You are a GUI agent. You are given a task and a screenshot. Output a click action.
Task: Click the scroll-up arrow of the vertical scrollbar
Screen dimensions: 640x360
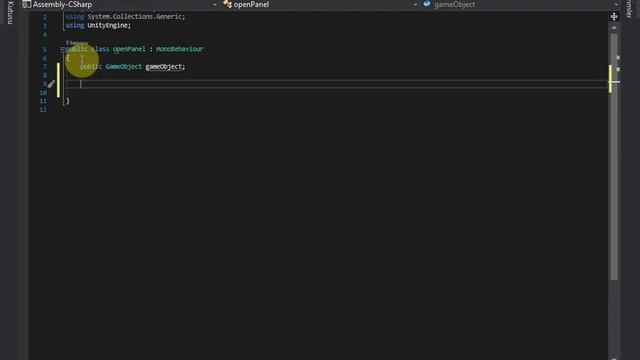coord(614,27)
